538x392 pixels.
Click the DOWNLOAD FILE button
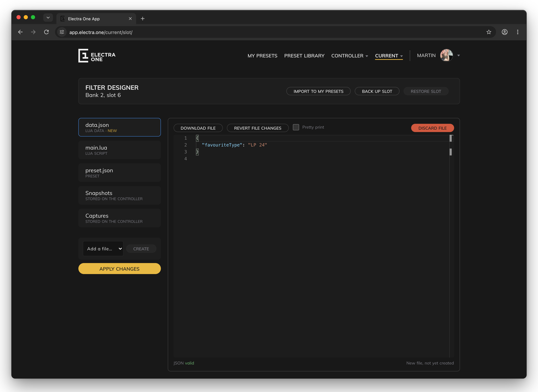[198, 128]
